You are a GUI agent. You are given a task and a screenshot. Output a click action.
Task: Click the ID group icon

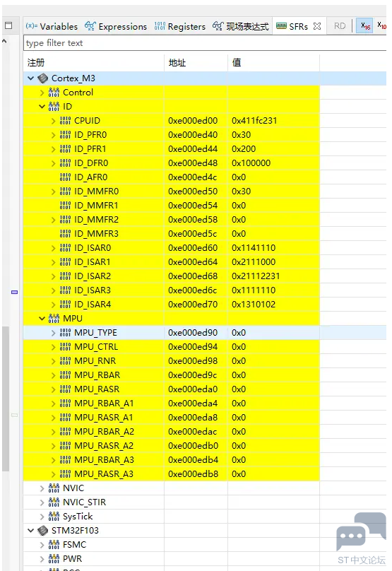click(54, 107)
